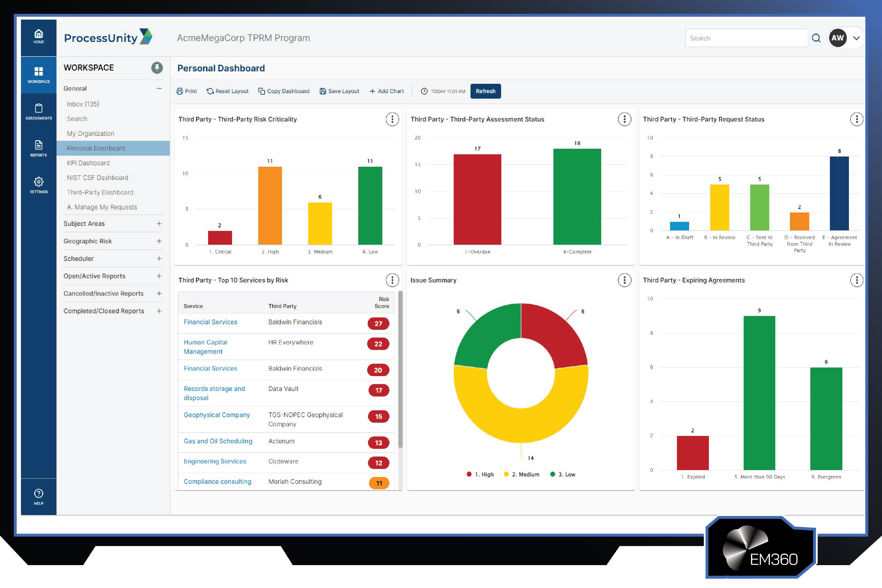Click the Baldwin Financials cell in first row

coord(295,322)
